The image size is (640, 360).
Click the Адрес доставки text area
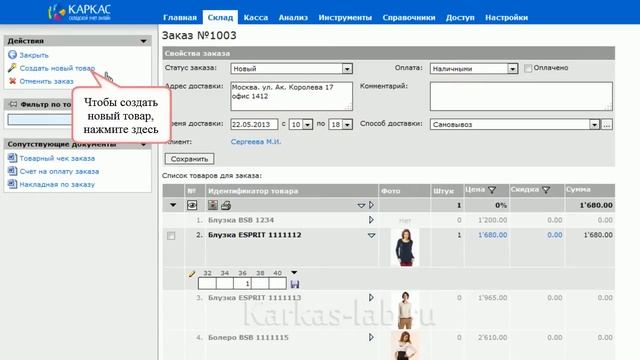tap(291, 96)
